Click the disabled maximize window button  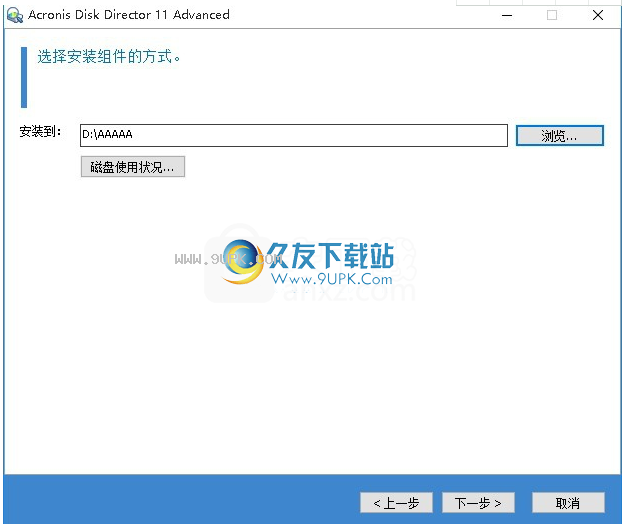pos(551,15)
